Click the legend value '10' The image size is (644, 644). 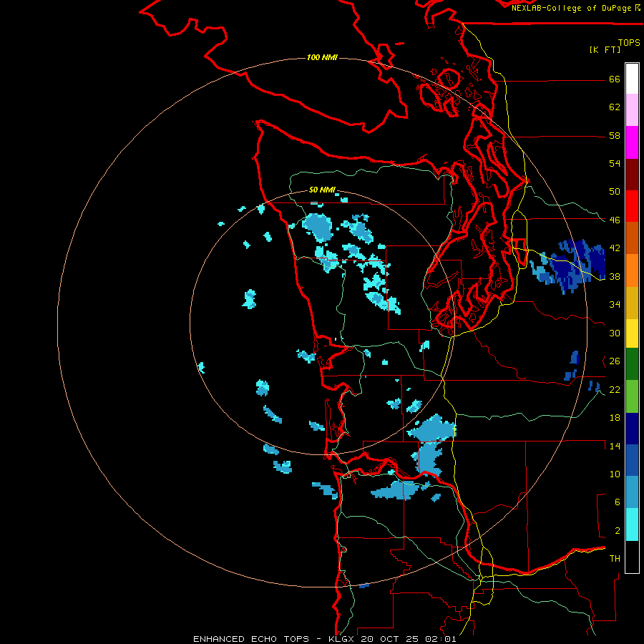(x=615, y=474)
